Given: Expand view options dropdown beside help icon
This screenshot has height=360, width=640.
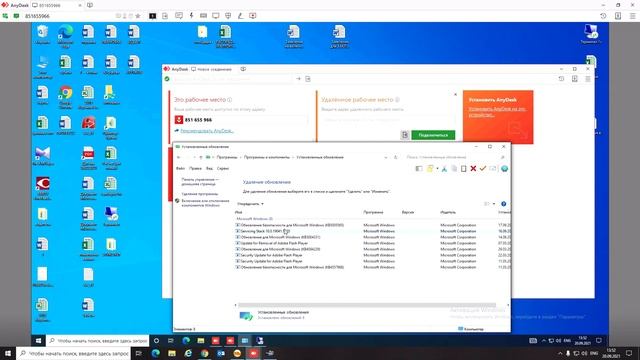Looking at the screenshot, I should tap(493, 204).
